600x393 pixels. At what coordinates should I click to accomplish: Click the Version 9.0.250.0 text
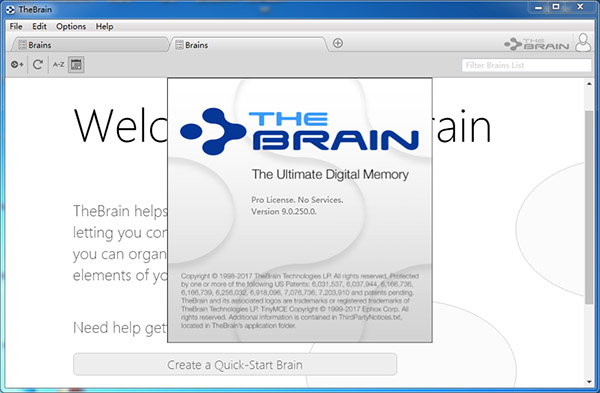click(284, 211)
